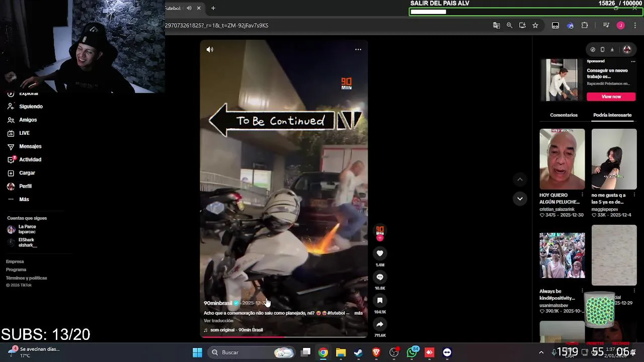Mute the TikTok video sound
644x362 pixels.
coord(210,49)
